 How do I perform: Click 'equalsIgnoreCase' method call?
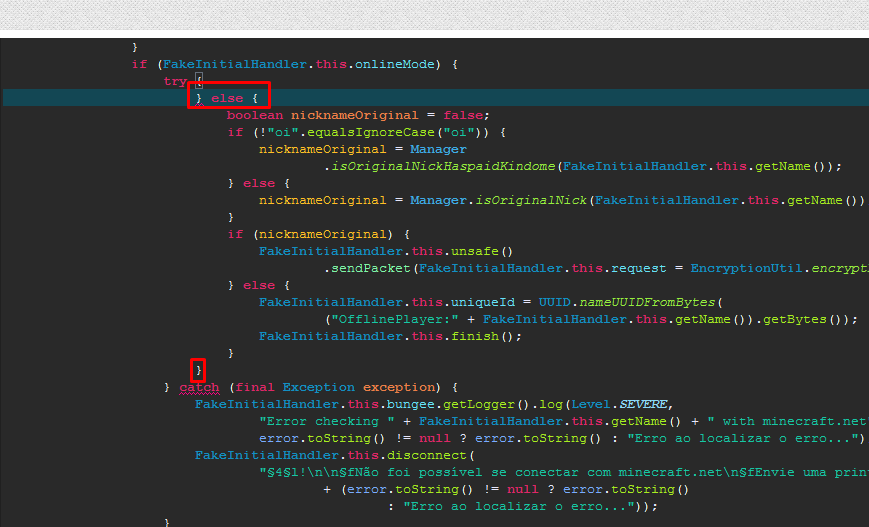click(371, 132)
